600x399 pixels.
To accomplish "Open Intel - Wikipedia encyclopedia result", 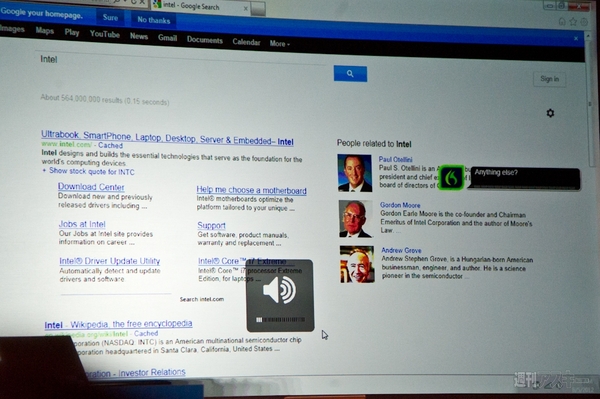I will pyautogui.click(x=118, y=324).
